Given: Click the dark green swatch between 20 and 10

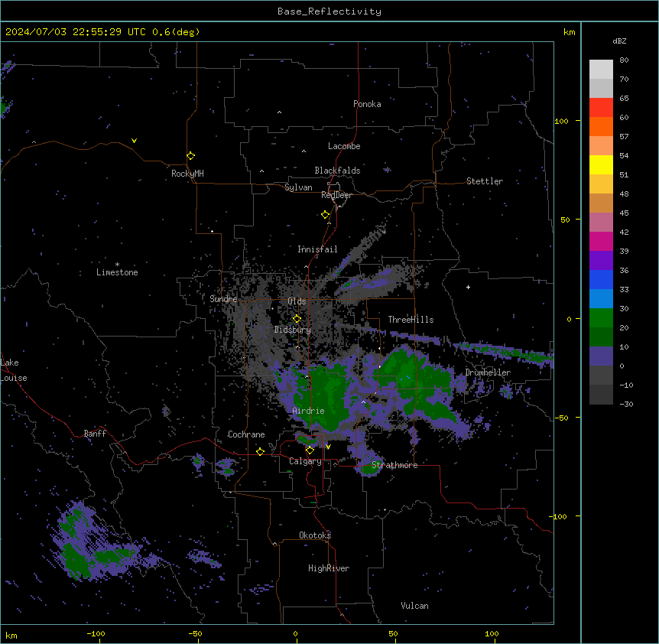Looking at the screenshot, I should tap(601, 337).
